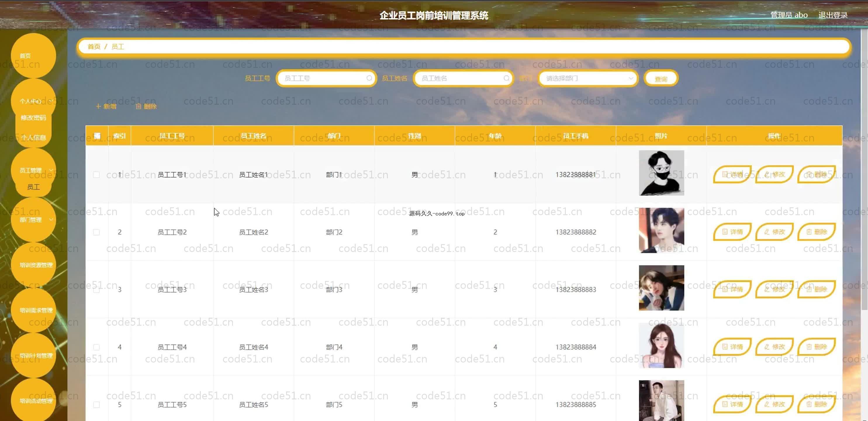Image resolution: width=868 pixels, height=421 pixels.
Task: Check the checkbox for 员工工号1 row
Action: point(96,175)
